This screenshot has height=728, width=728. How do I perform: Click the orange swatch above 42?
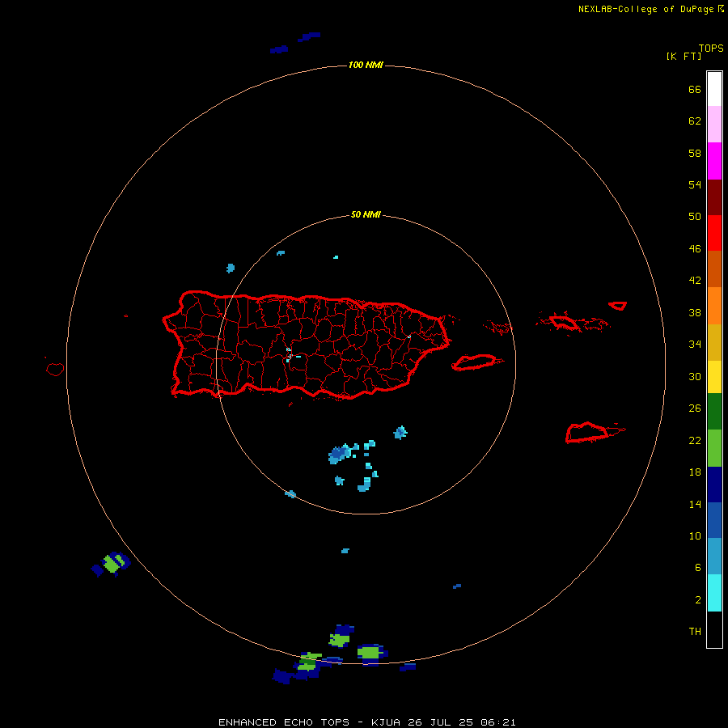(x=714, y=306)
